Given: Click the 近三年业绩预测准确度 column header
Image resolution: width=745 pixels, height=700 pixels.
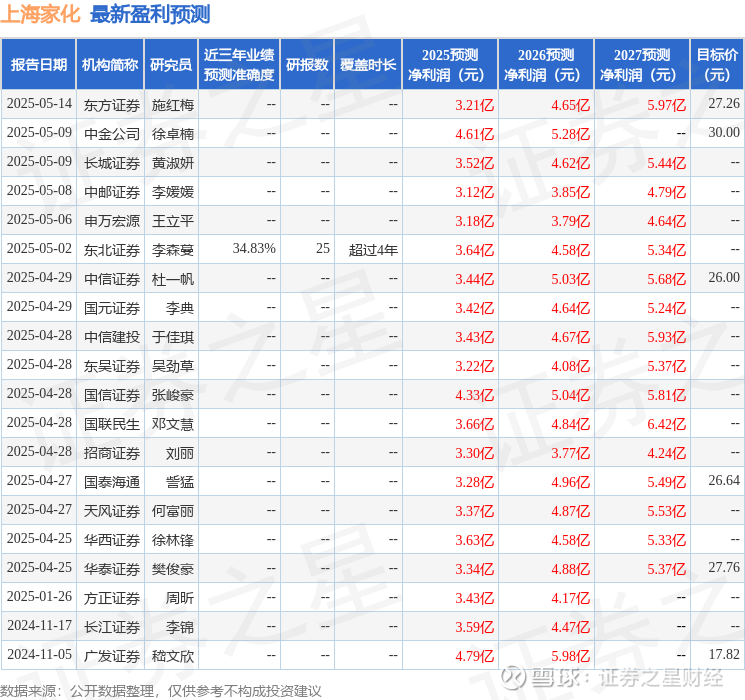Looking at the screenshot, I should pyautogui.click(x=239, y=65).
